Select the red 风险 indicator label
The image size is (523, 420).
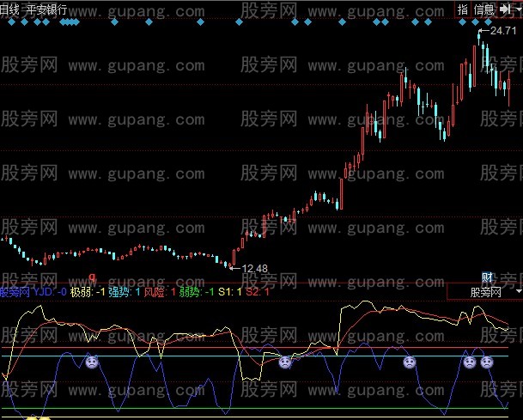pos(155,292)
